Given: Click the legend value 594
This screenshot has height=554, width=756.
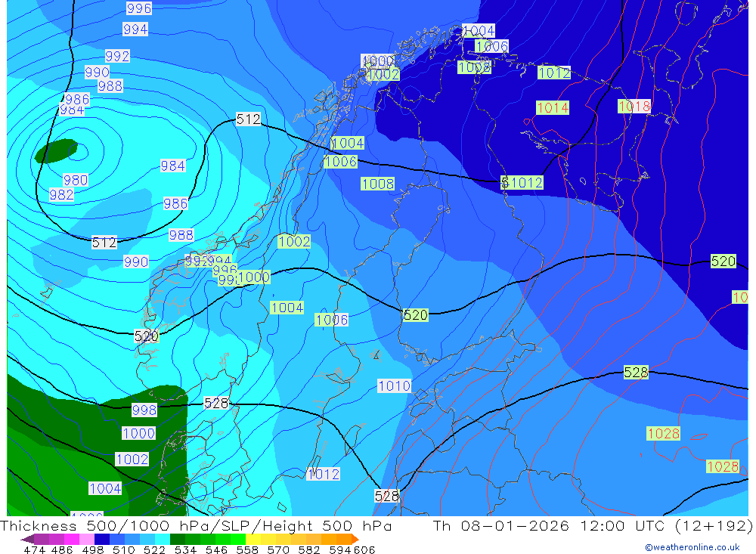Looking at the screenshot, I should [340, 549].
